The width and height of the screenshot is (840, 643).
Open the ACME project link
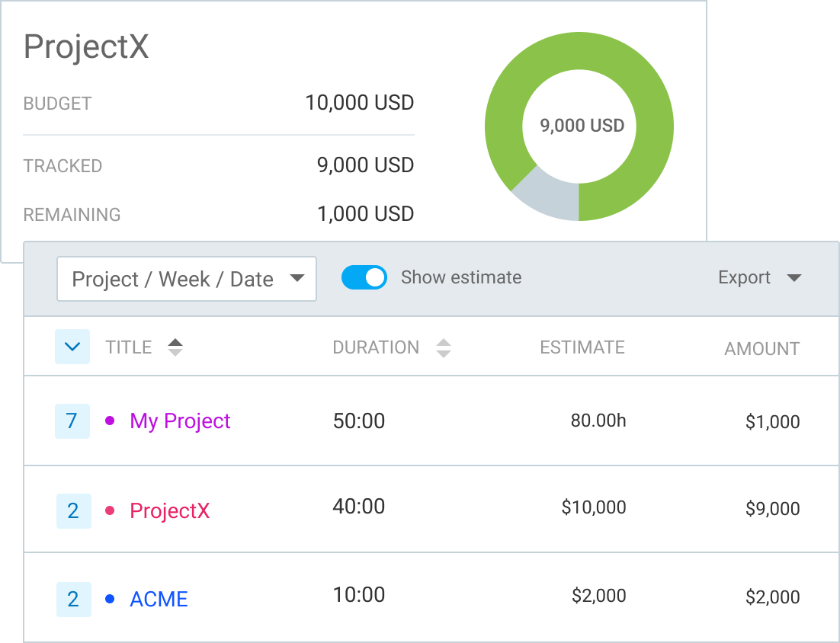click(x=159, y=599)
